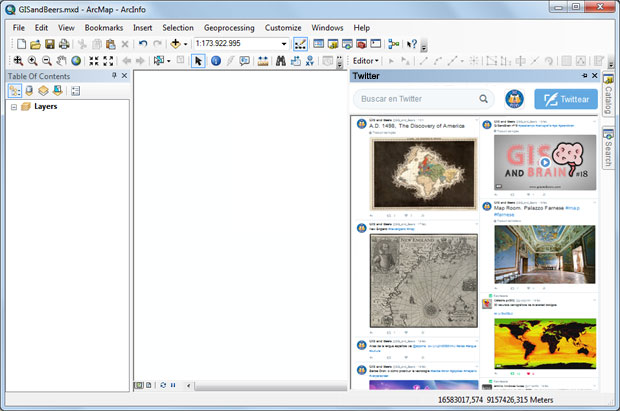Open the Twitter profile avatar
Viewport: 620px width, 411px height.
(514, 99)
